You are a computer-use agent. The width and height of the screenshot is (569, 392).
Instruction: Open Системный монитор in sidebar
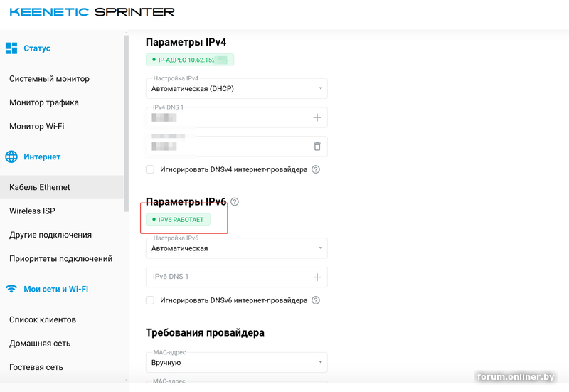coord(49,79)
